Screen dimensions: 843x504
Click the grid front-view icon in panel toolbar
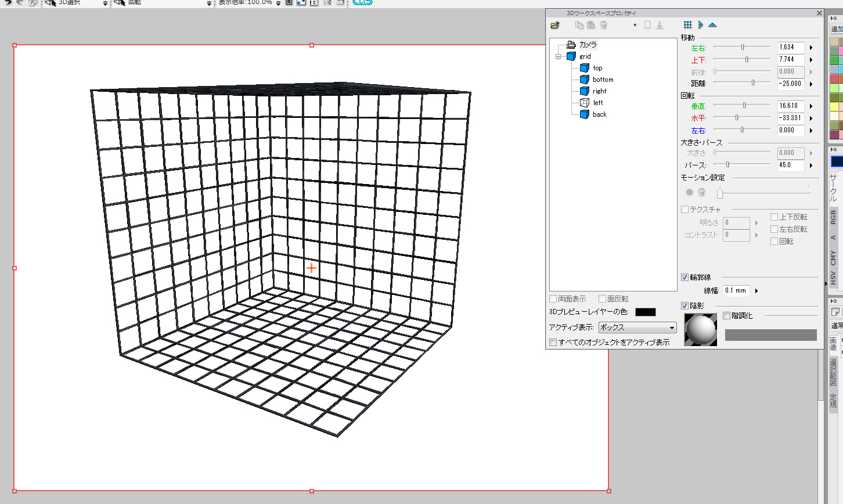pos(687,25)
